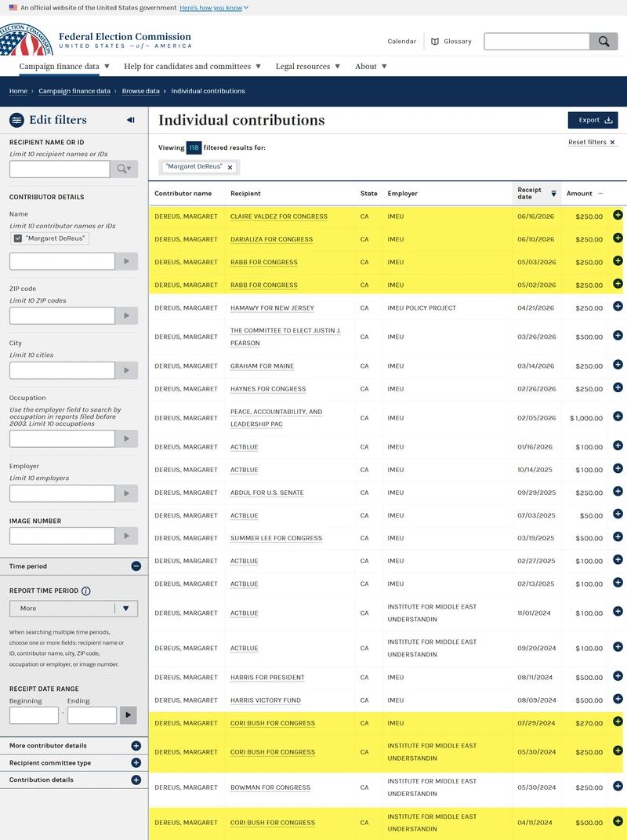
Task: Click the Employer filter input field
Action: pos(62,493)
